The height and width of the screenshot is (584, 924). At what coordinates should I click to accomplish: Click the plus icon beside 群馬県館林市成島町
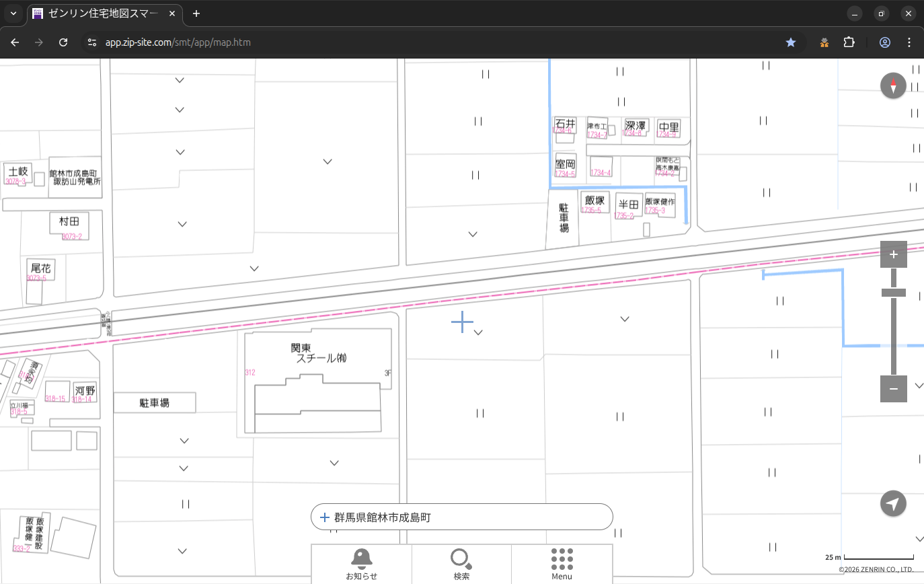click(325, 517)
